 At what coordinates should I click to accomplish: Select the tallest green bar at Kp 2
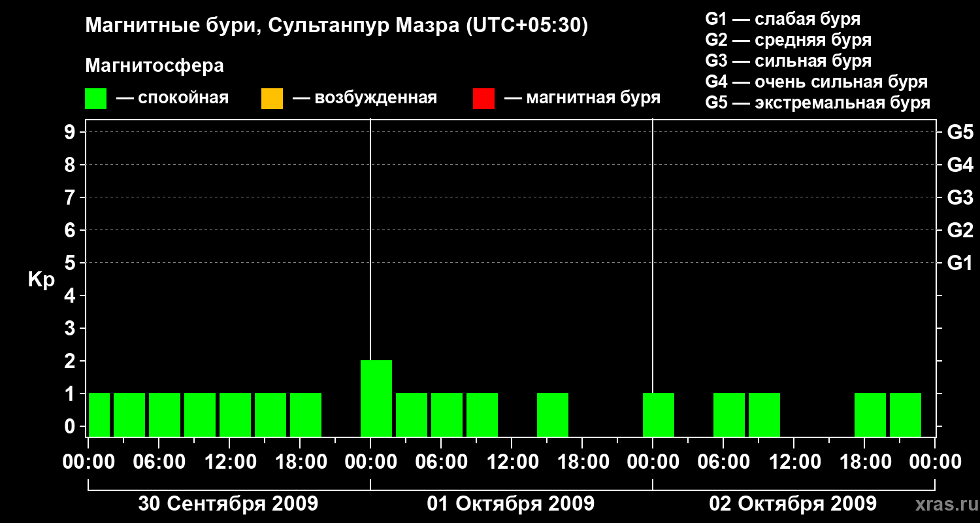(376, 399)
